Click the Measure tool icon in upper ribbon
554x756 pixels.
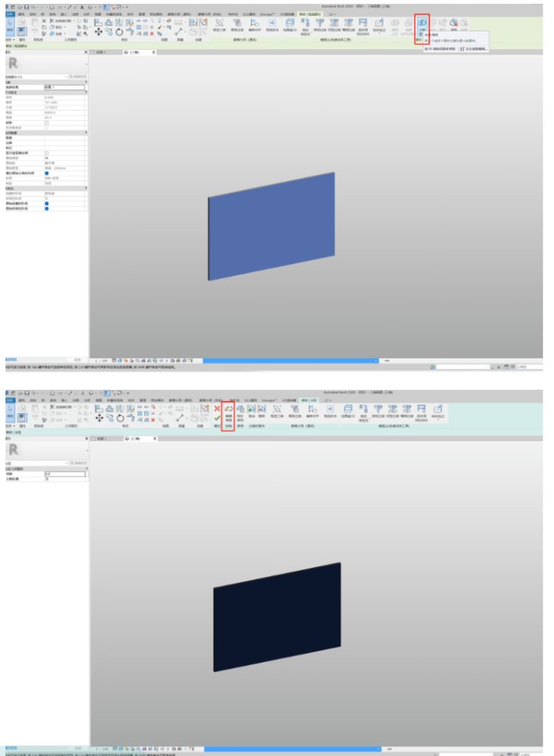click(x=178, y=32)
